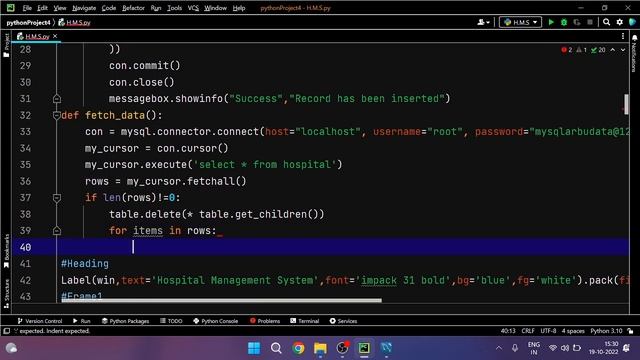Show the warnings count indicator
Screen dimensions: 640x360
coord(581,50)
